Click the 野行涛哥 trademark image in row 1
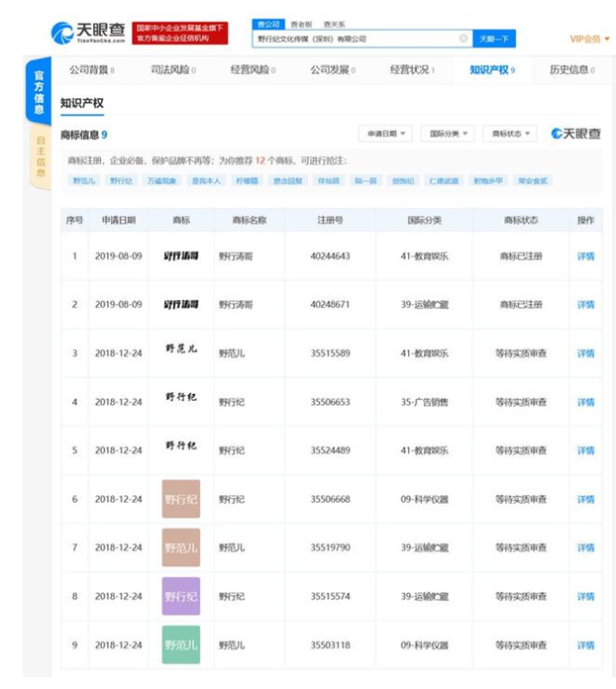The width and height of the screenshot is (616, 689). [x=181, y=255]
